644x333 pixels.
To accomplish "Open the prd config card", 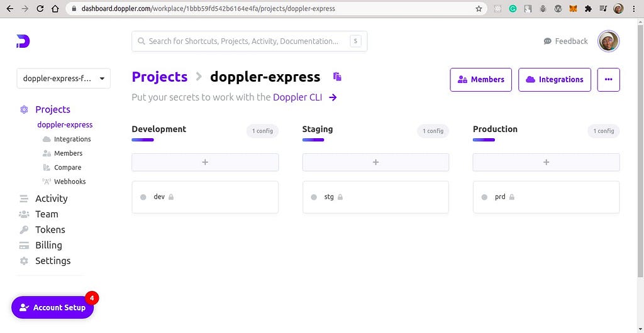I will pyautogui.click(x=547, y=197).
